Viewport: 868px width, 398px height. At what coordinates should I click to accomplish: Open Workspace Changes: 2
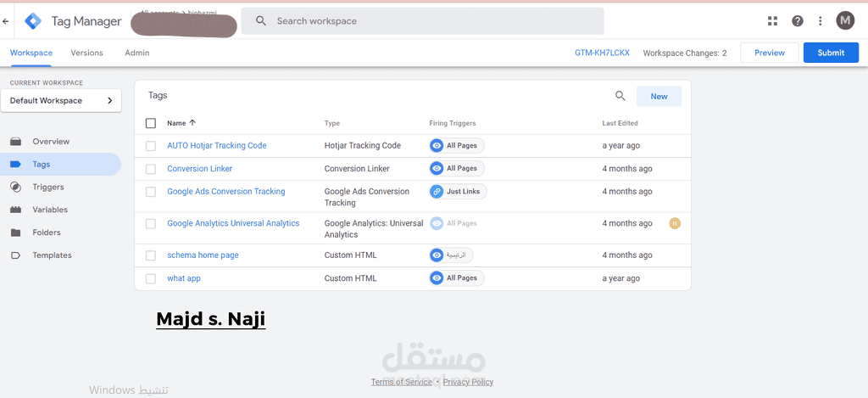[x=685, y=53]
